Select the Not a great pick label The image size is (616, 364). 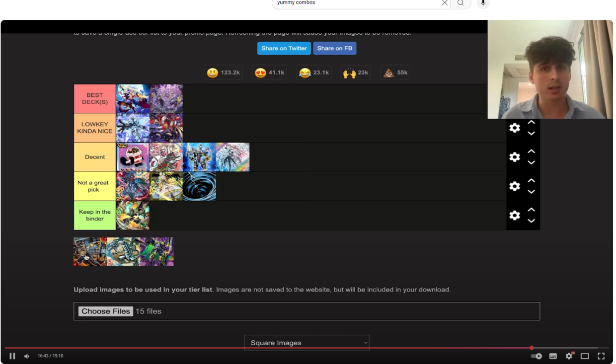[94, 186]
